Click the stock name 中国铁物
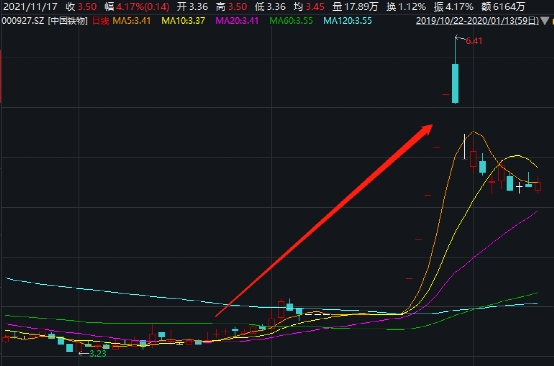554x366 pixels. pyautogui.click(x=67, y=21)
